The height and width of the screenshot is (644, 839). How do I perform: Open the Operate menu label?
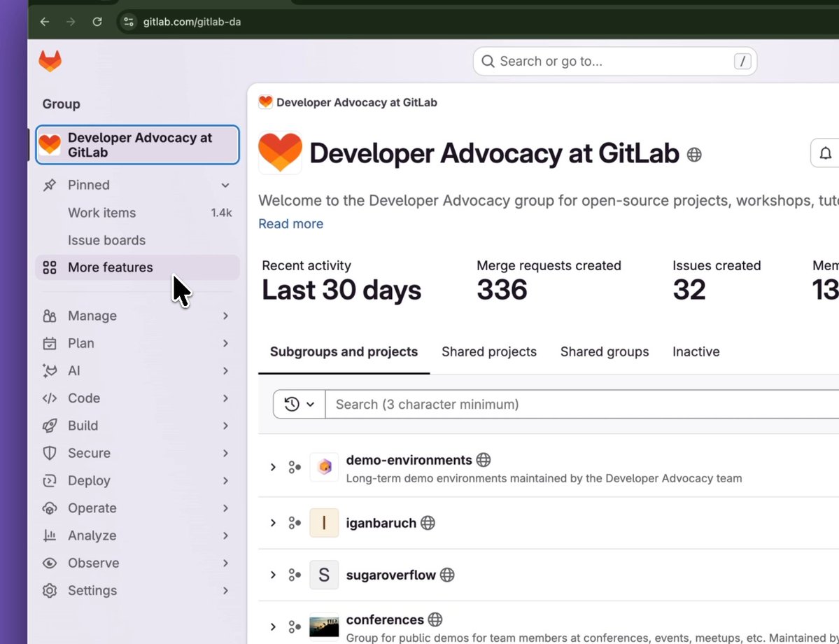click(92, 508)
